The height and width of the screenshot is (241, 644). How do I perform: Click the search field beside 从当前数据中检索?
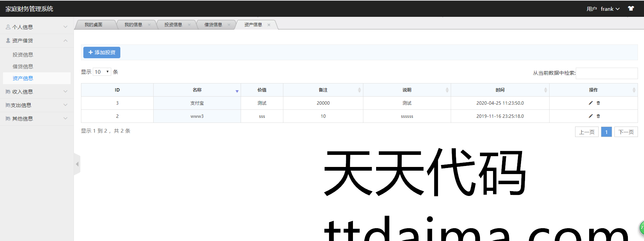(606, 73)
